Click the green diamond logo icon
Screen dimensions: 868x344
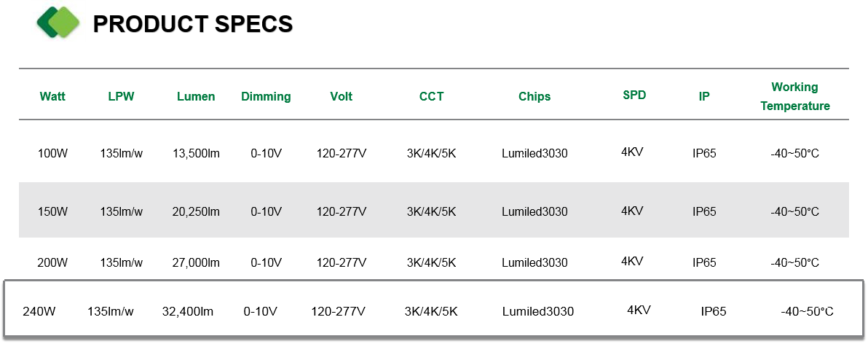point(58,22)
